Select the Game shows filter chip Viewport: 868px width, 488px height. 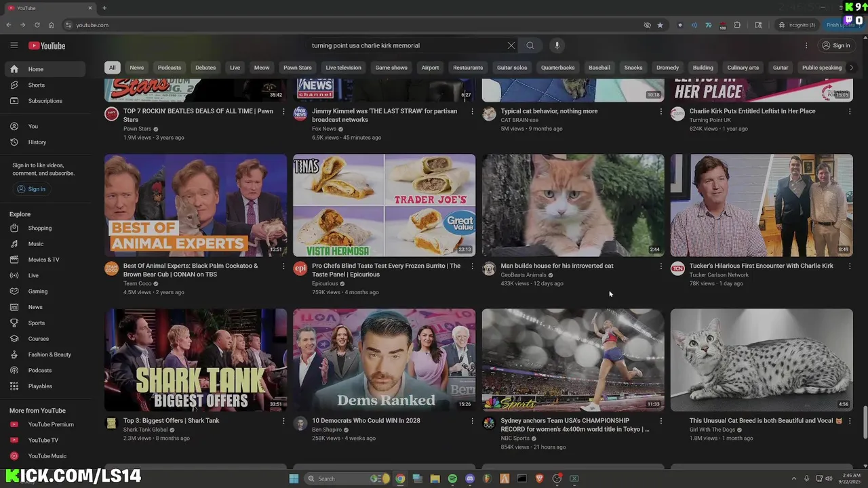tap(391, 68)
